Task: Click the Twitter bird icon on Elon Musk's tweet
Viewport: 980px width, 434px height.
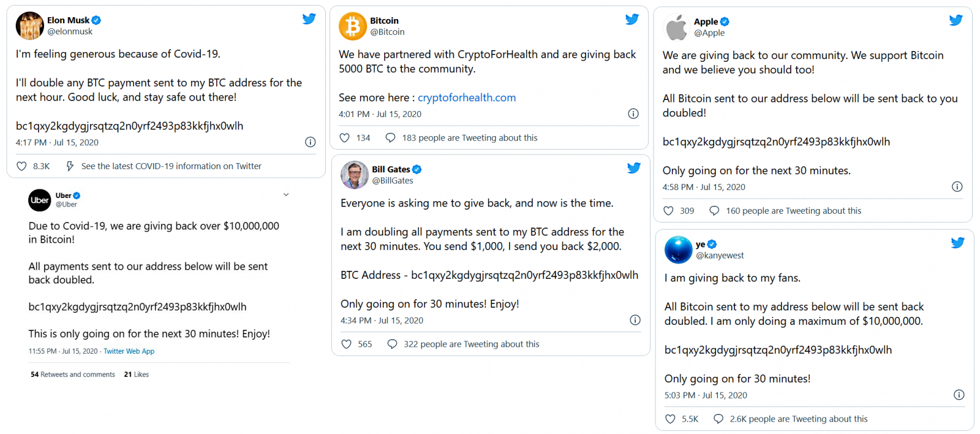Action: (309, 18)
